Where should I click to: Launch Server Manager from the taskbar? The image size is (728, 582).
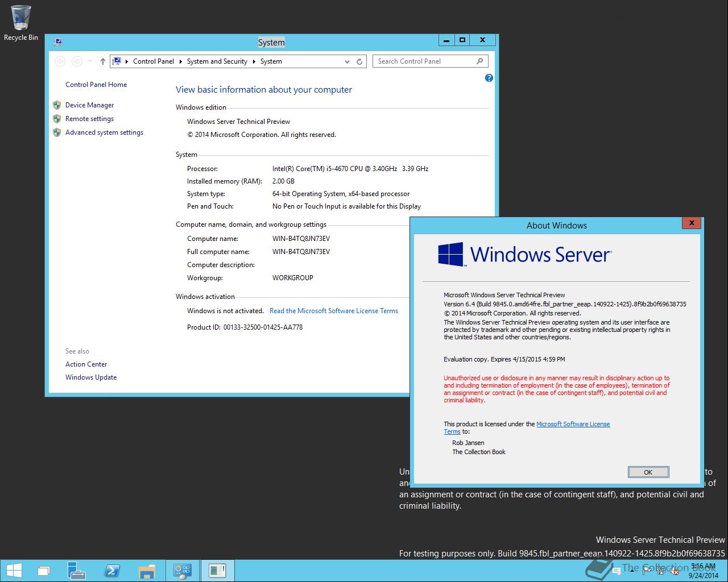(76, 571)
